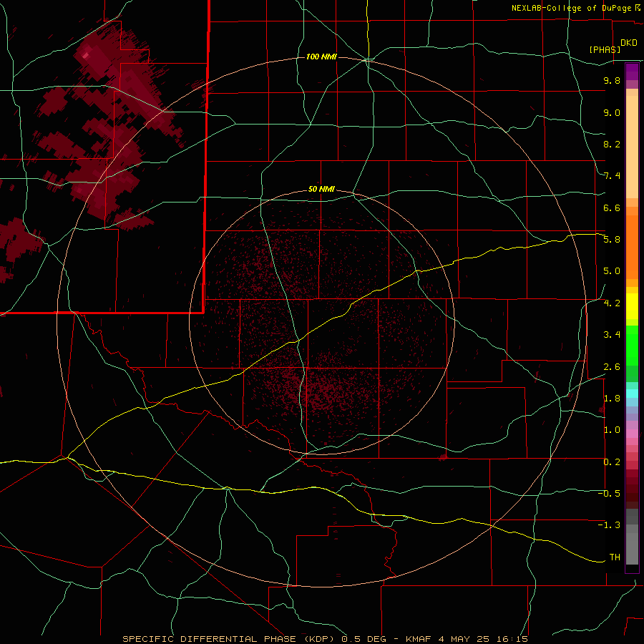Click the 6.6 legend value
Image resolution: width=644 pixels, height=644 pixels.
click(612, 208)
